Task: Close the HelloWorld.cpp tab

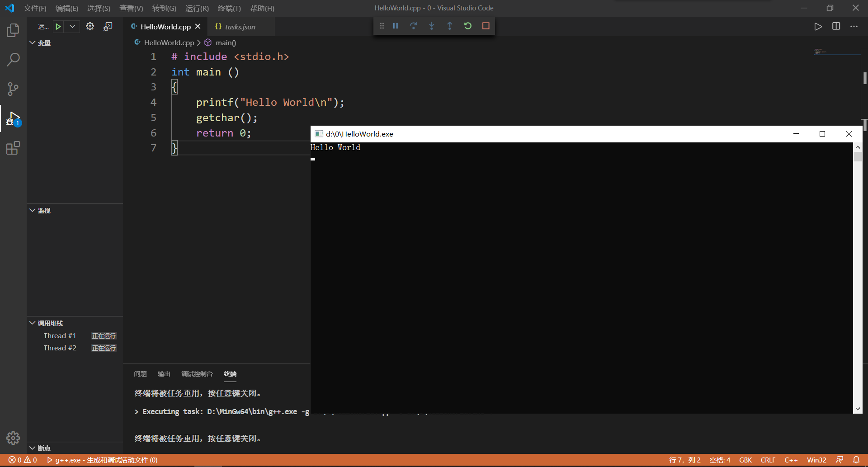Action: click(198, 27)
